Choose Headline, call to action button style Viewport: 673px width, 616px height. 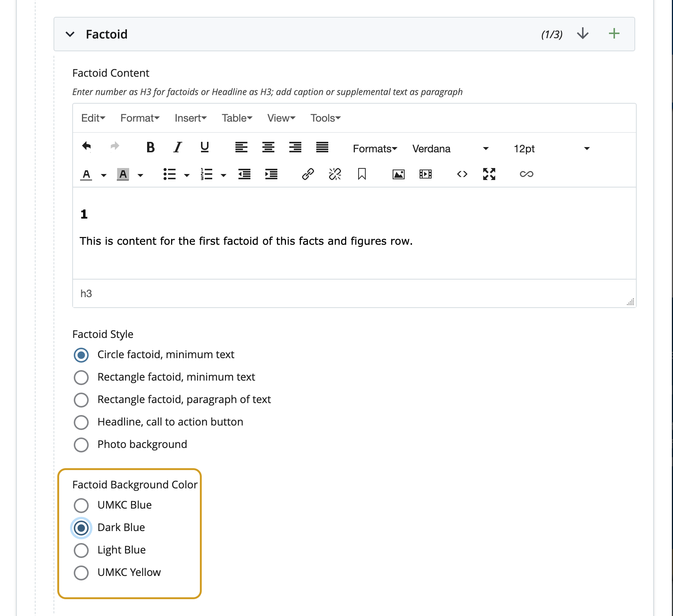tap(81, 423)
